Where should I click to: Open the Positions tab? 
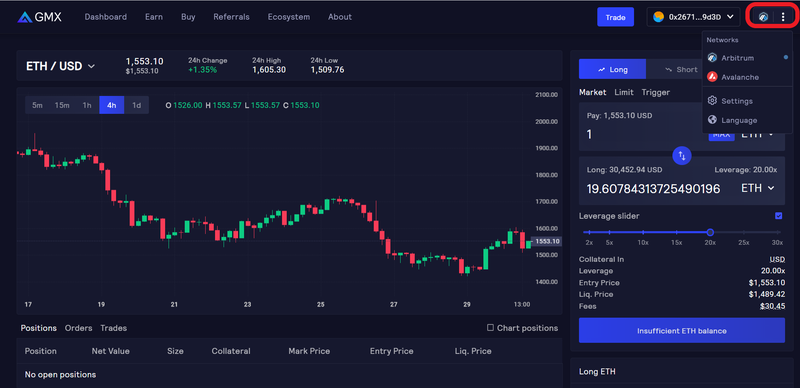[39, 328]
